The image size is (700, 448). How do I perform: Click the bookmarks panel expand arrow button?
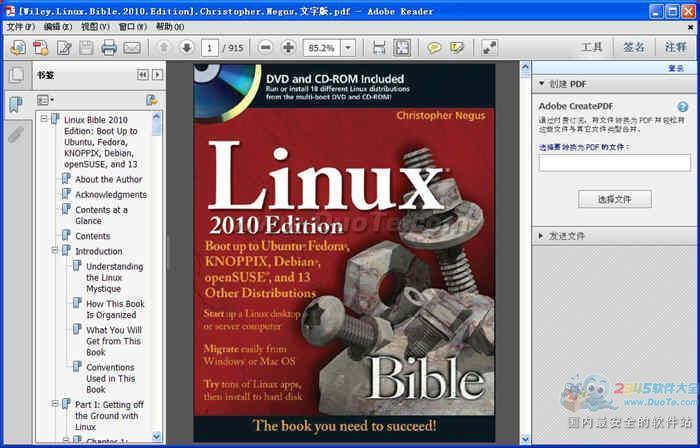point(157,75)
